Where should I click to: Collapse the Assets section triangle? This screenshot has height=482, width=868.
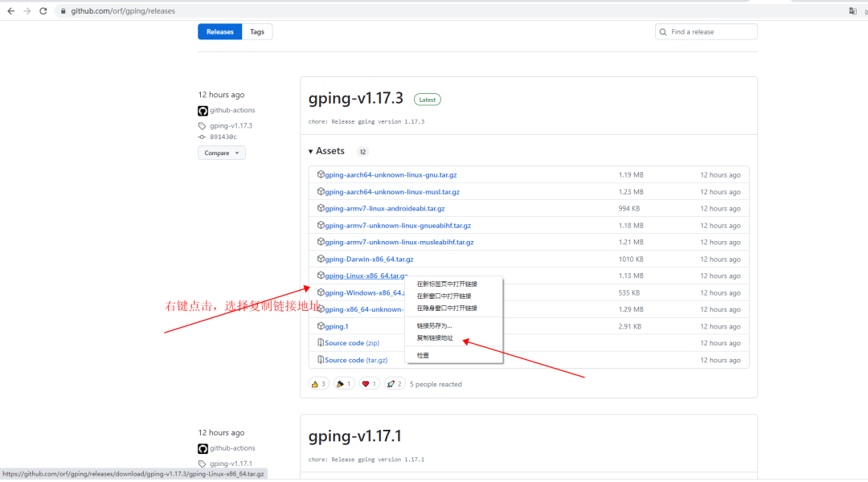[x=310, y=152]
